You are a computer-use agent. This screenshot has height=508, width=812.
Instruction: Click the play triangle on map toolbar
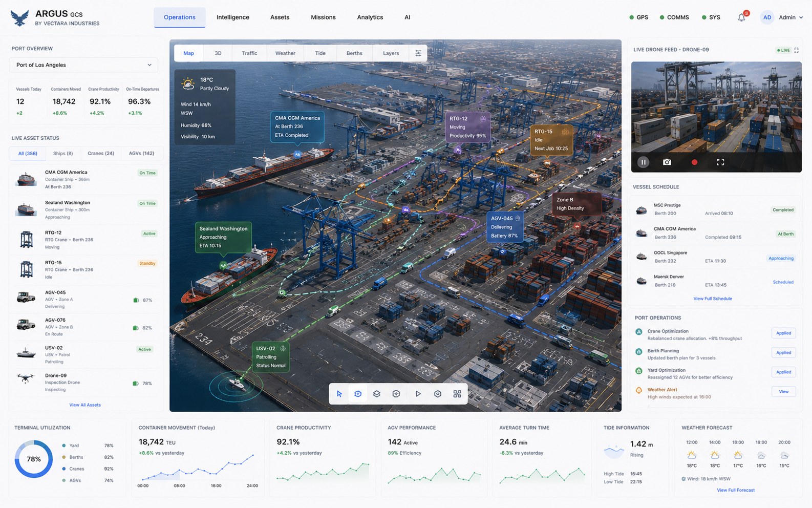pyautogui.click(x=418, y=394)
